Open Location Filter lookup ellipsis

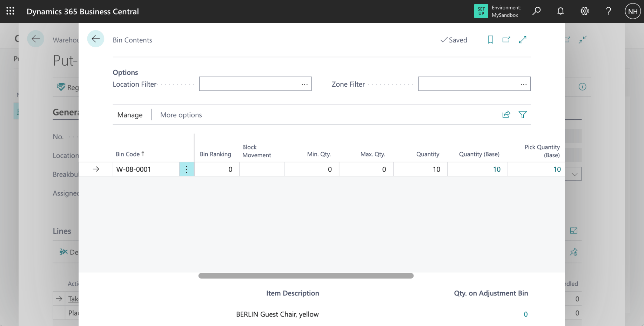[x=304, y=84]
